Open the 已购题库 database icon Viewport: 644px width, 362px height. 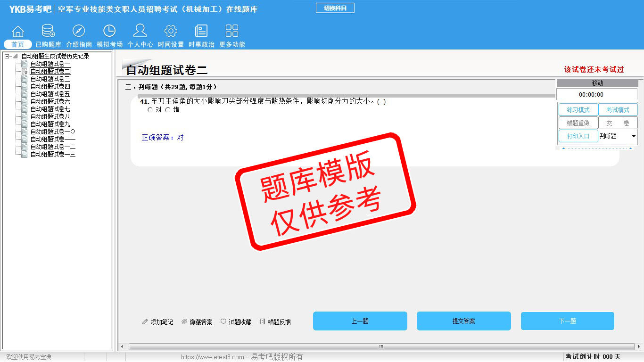[x=48, y=31]
